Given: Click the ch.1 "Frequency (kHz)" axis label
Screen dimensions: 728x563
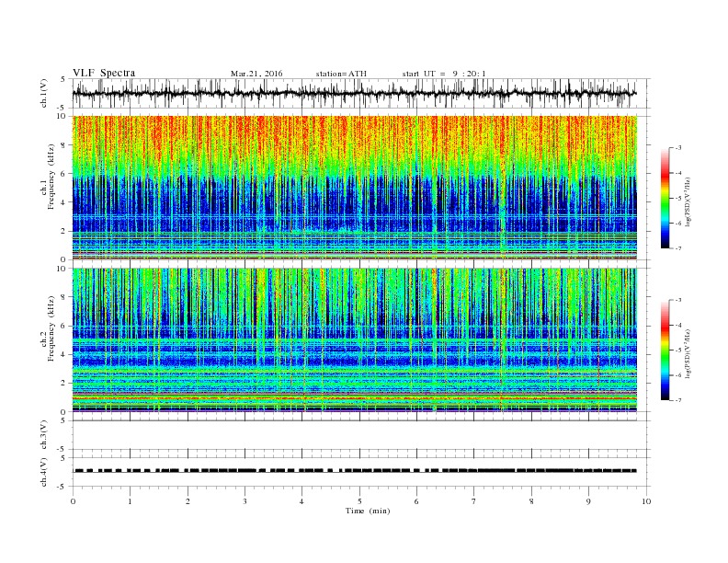Looking at the screenshot, I should [x=51, y=177].
